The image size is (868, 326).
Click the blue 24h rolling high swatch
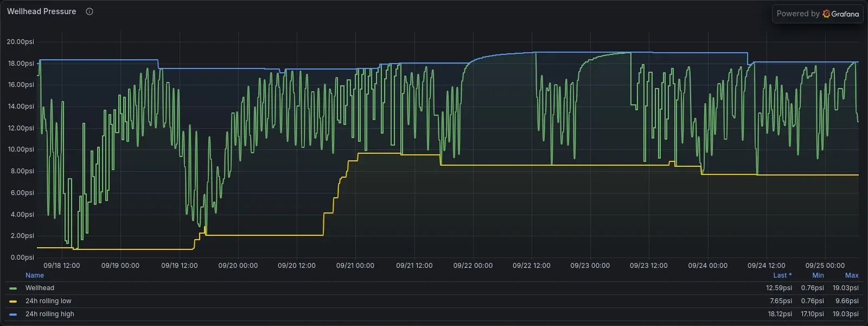[14, 315]
